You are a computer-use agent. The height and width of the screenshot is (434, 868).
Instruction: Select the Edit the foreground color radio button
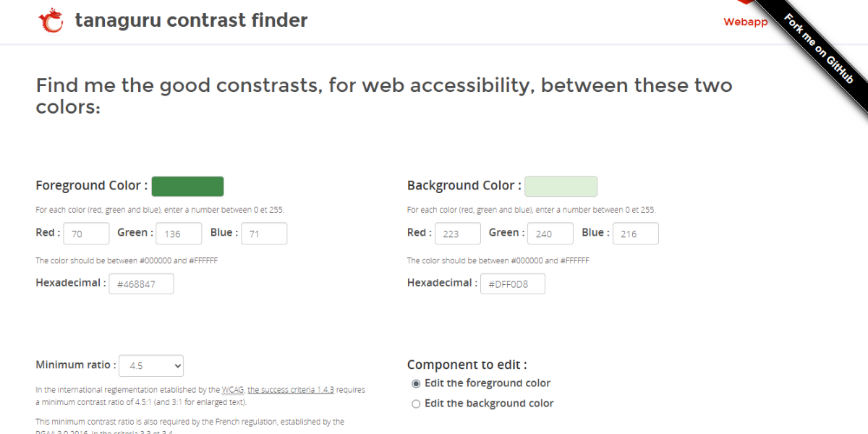(416, 383)
